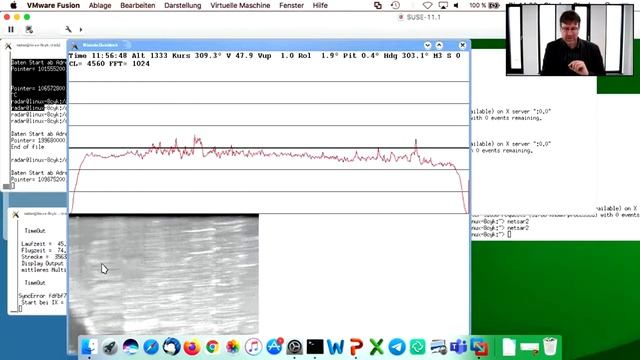This screenshot has height=360, width=640.
Task: Launch Excel from the dock
Action: [376, 347]
